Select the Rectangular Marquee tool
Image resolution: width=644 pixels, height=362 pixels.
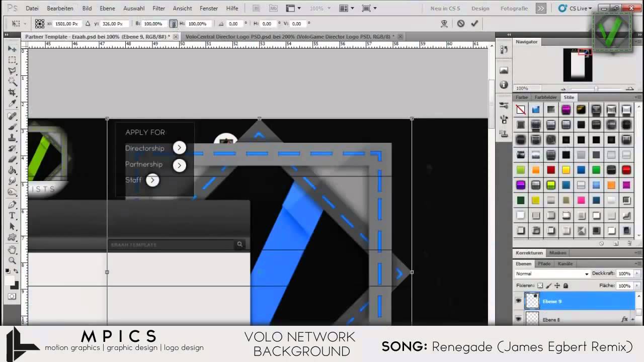[12, 60]
